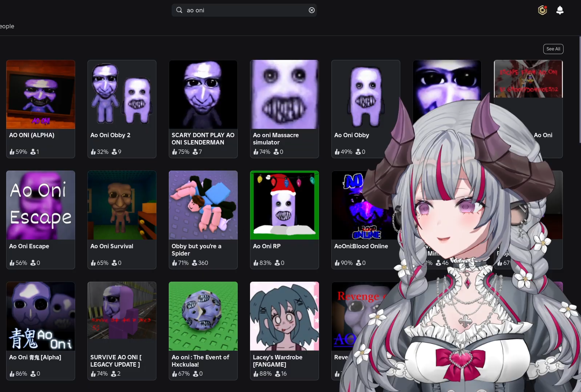Open the red 'Escape from Ao Oni' thumbnail
The width and height of the screenshot is (581, 392).
coord(528,79)
